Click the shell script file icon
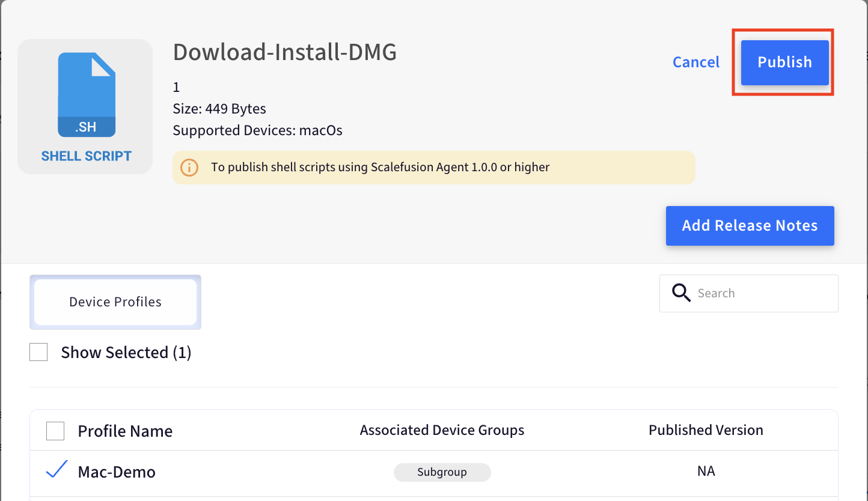 (x=87, y=95)
